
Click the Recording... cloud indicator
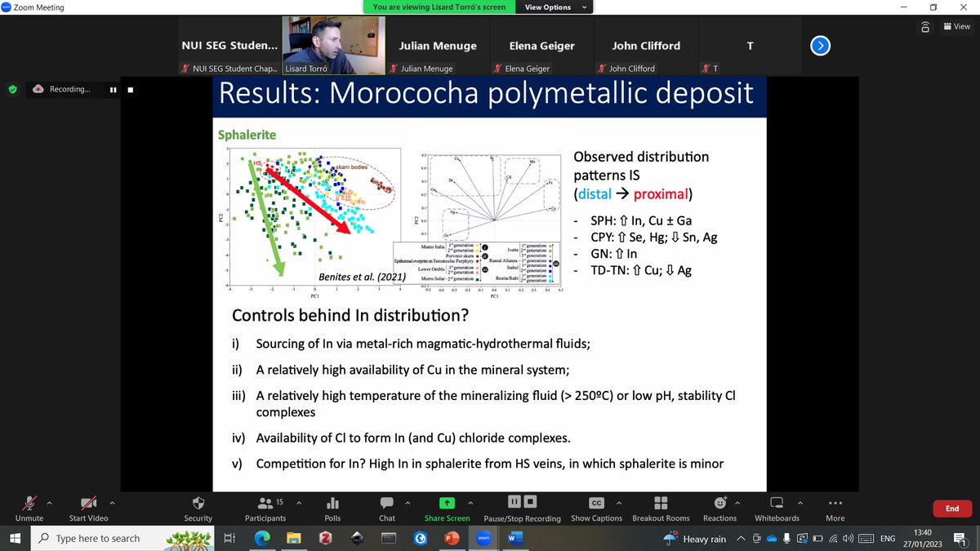(62, 89)
